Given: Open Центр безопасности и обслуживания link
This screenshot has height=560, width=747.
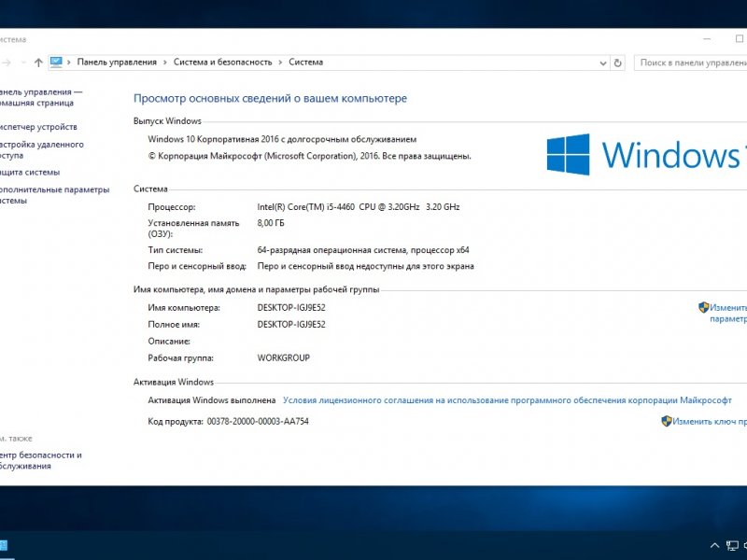Looking at the screenshot, I should pos(40,460).
